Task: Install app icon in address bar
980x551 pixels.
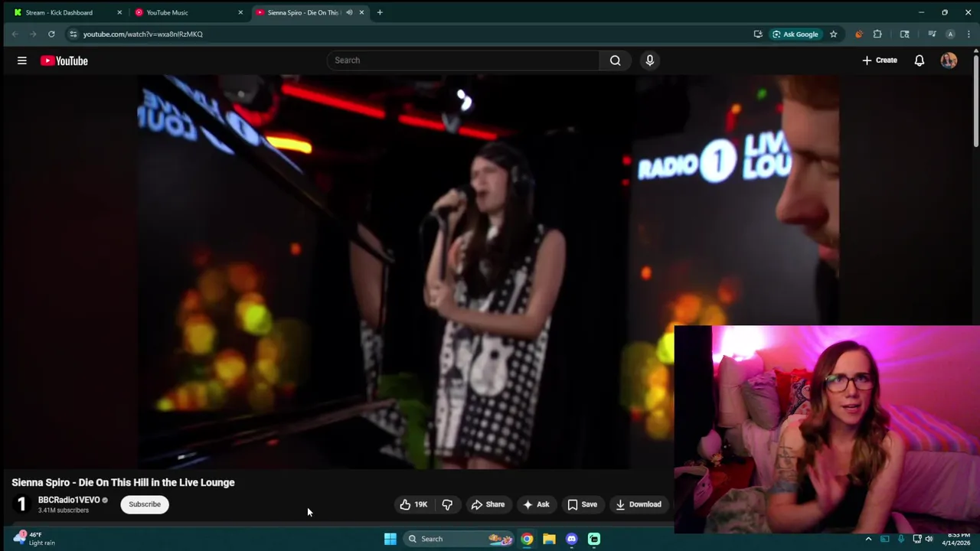Action: tap(758, 34)
